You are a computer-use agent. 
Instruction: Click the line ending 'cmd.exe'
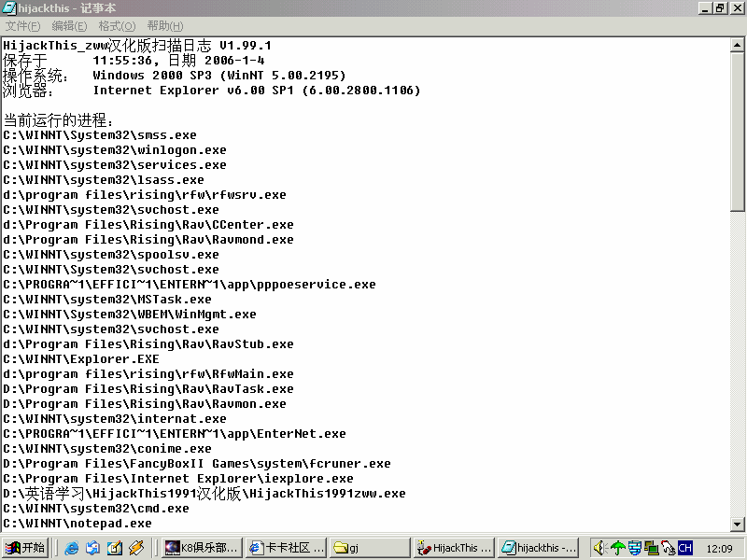[x=96, y=509]
